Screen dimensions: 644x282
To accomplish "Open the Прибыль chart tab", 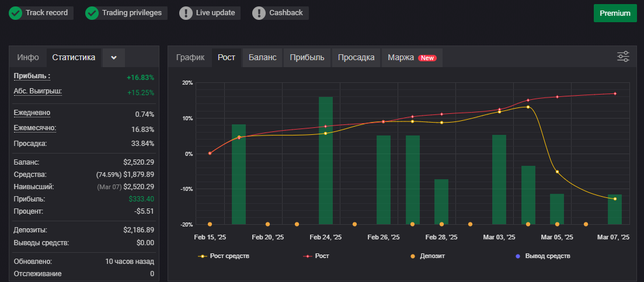I will [x=307, y=57].
